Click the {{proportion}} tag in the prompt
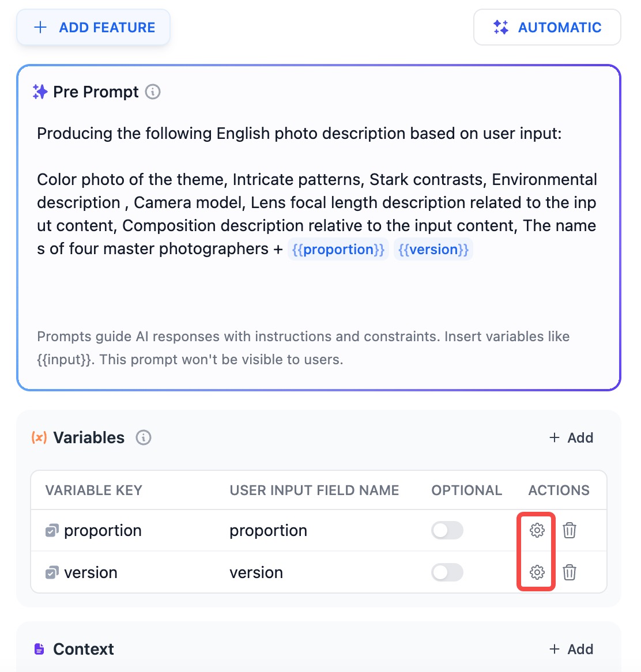Screen dimensions: 641x672 (338, 249)
